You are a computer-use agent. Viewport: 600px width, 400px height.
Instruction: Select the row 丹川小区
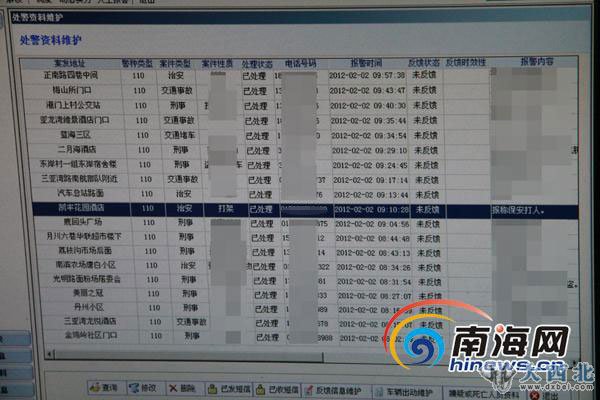click(x=306, y=308)
